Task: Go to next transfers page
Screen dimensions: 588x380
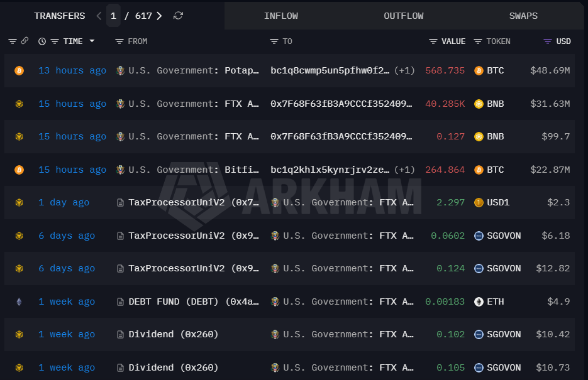Action: click(x=159, y=16)
